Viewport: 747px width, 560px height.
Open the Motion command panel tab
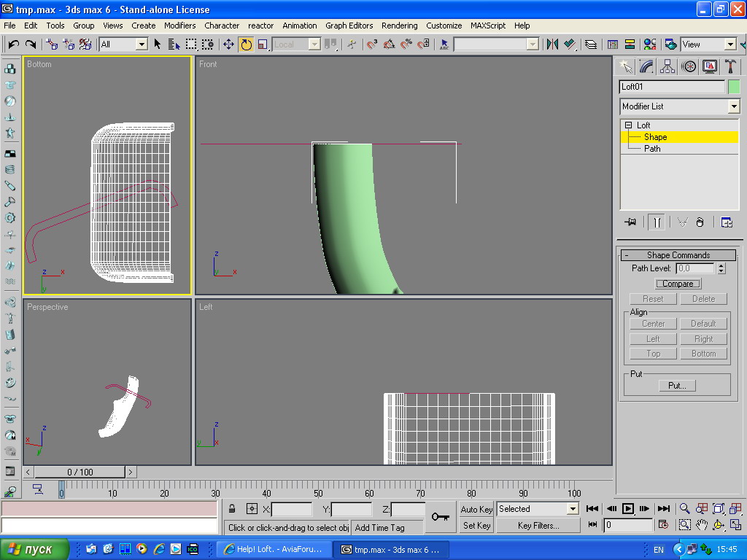click(689, 66)
